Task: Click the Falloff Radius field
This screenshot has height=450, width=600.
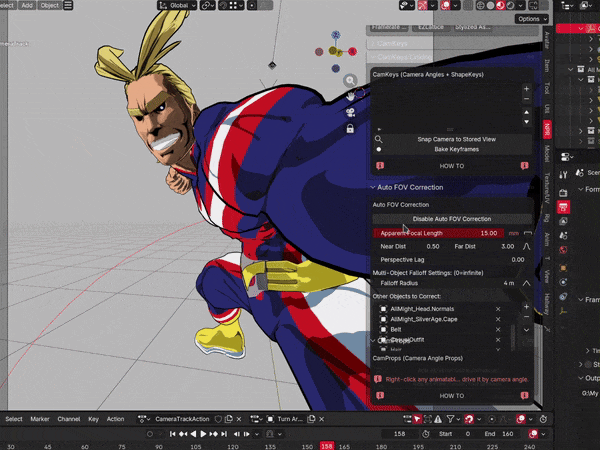Action: pyautogui.click(x=447, y=283)
